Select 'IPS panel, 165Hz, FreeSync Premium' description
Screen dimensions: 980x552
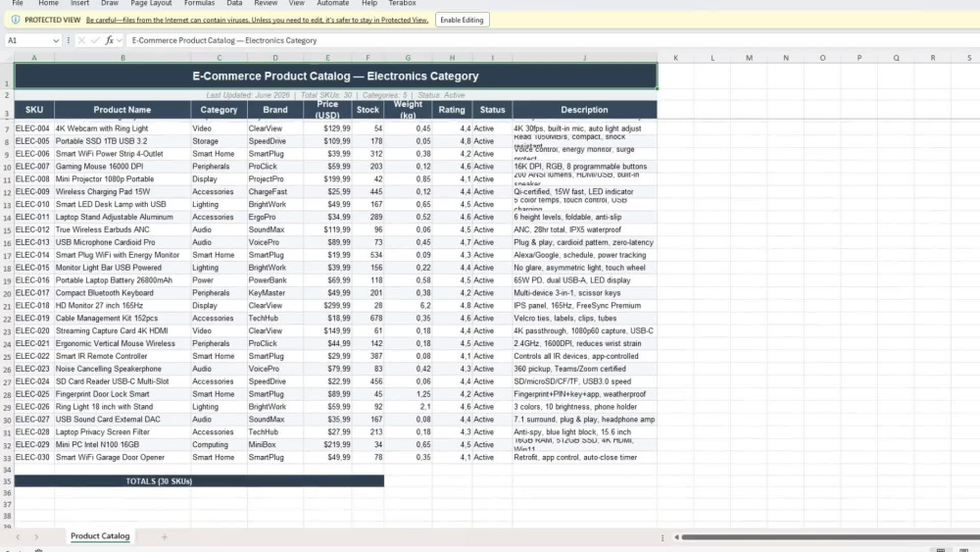pos(584,306)
